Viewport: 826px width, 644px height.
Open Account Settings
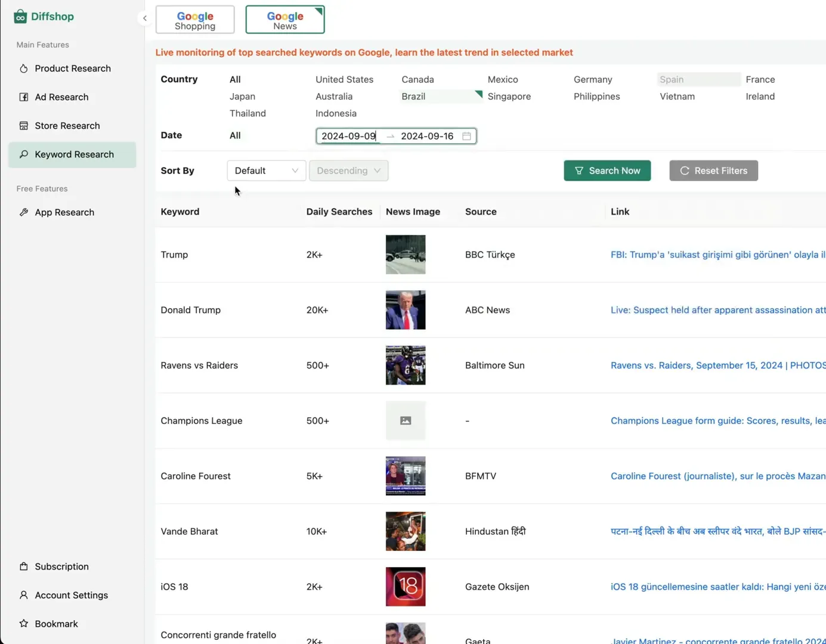[x=72, y=595]
